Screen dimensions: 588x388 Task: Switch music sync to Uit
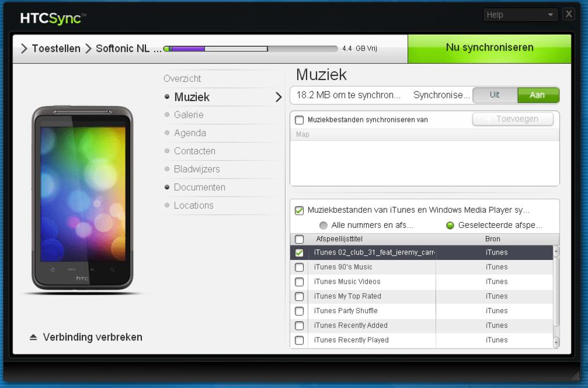495,95
